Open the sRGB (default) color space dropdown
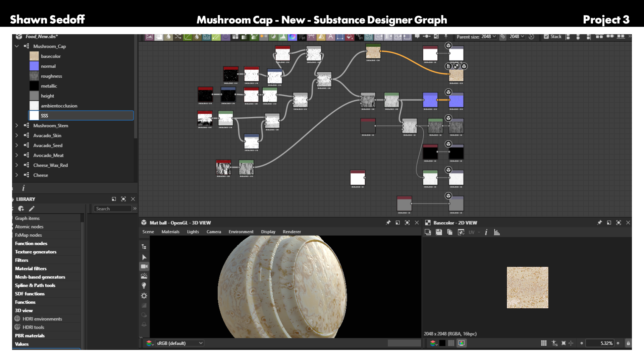 (179, 343)
